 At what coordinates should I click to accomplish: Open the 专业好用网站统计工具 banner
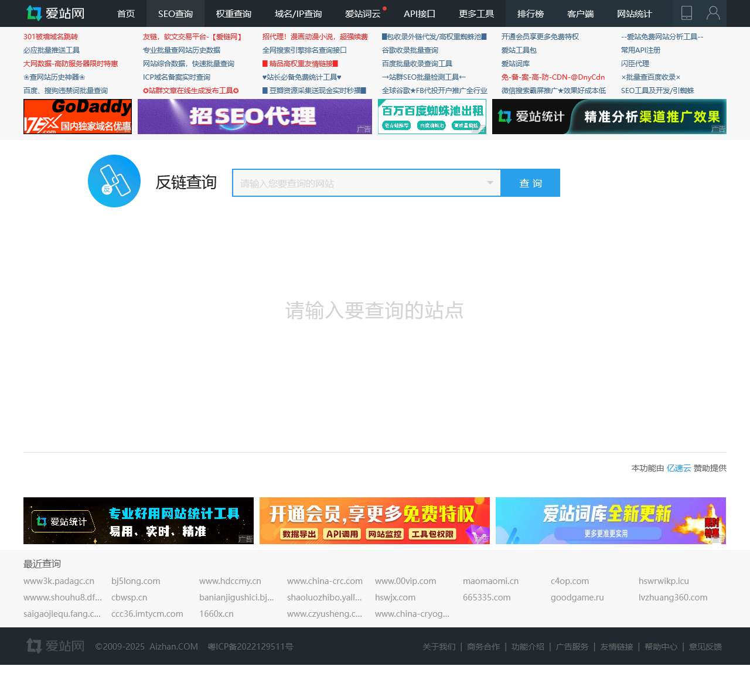pyautogui.click(x=138, y=521)
